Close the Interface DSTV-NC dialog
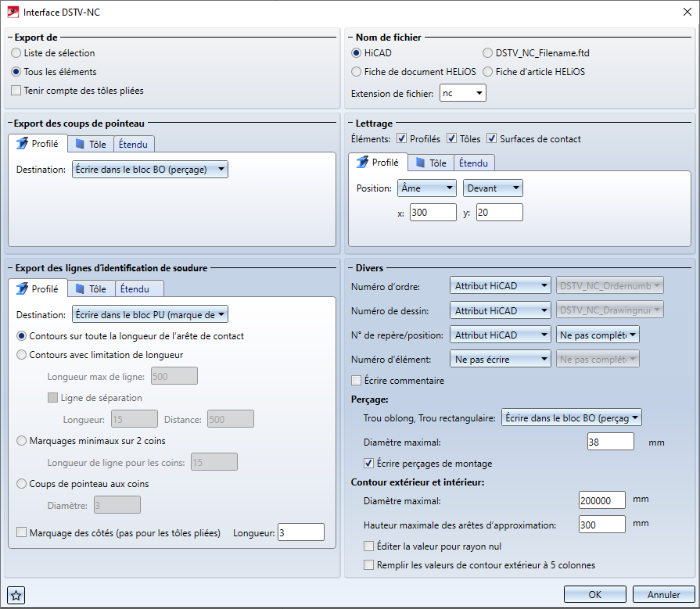Image resolution: width=700 pixels, height=609 pixels. [687, 12]
